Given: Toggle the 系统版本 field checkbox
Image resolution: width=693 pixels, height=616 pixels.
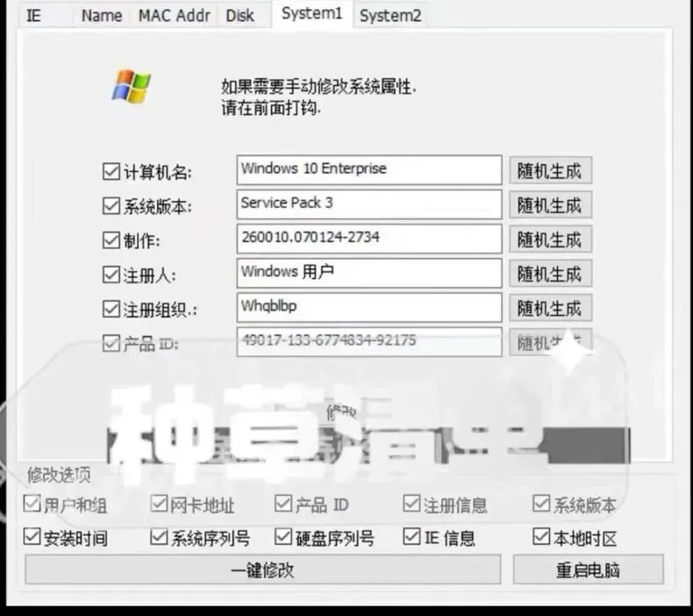Looking at the screenshot, I should tap(111, 205).
